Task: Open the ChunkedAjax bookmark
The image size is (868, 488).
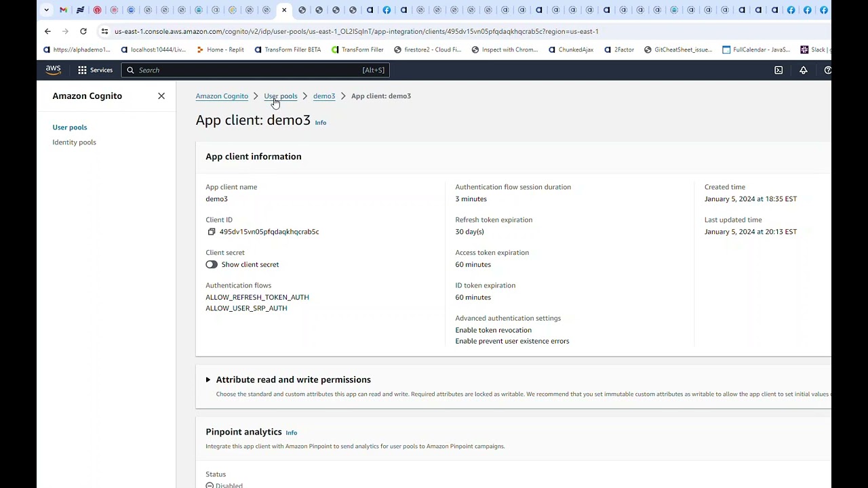Action: [x=571, y=49]
